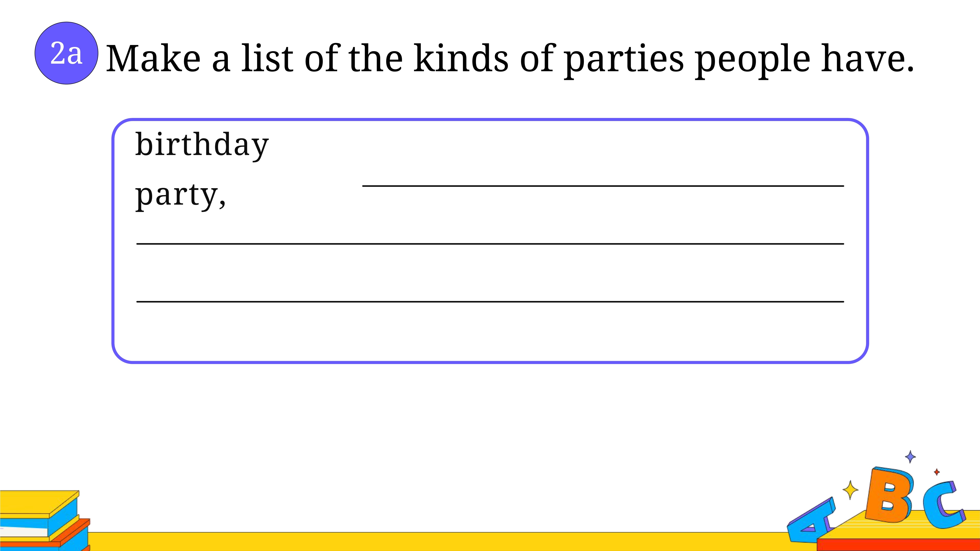Click the purple 2a circle badge

point(66,53)
